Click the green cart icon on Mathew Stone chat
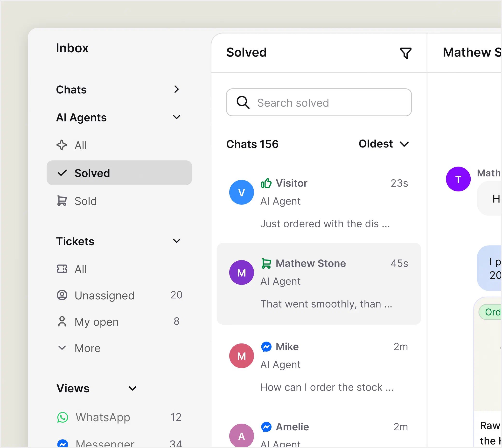This screenshot has height=448, width=502. 266,263
